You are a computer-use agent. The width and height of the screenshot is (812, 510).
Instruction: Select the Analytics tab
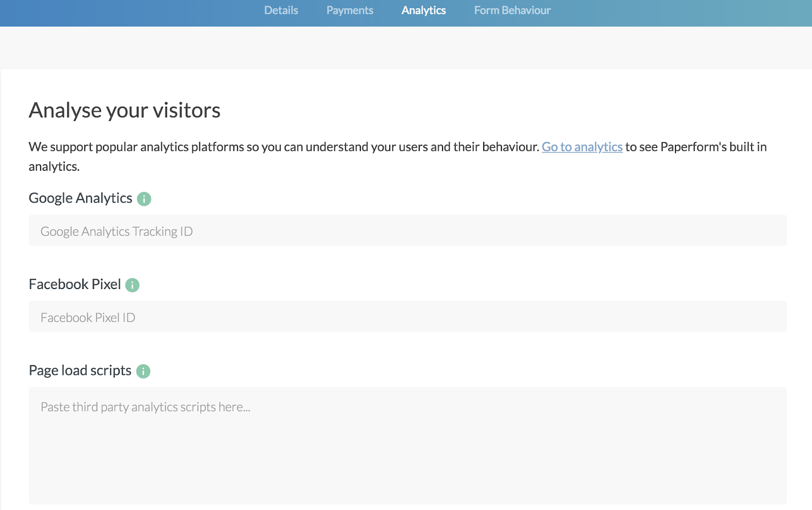click(424, 11)
